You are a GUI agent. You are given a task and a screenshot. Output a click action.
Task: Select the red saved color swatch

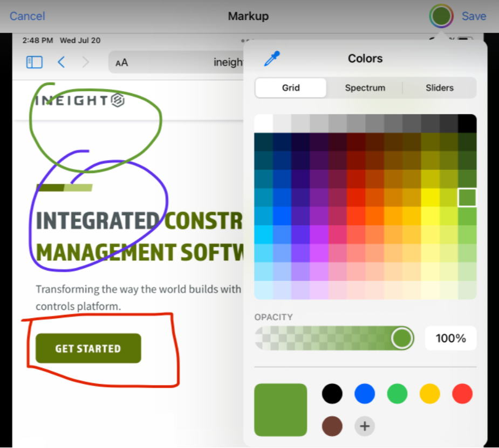tap(462, 394)
